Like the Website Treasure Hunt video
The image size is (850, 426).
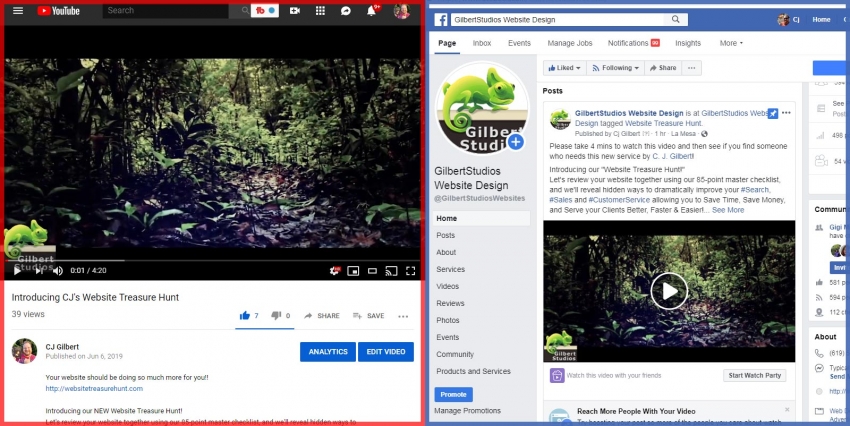249,315
